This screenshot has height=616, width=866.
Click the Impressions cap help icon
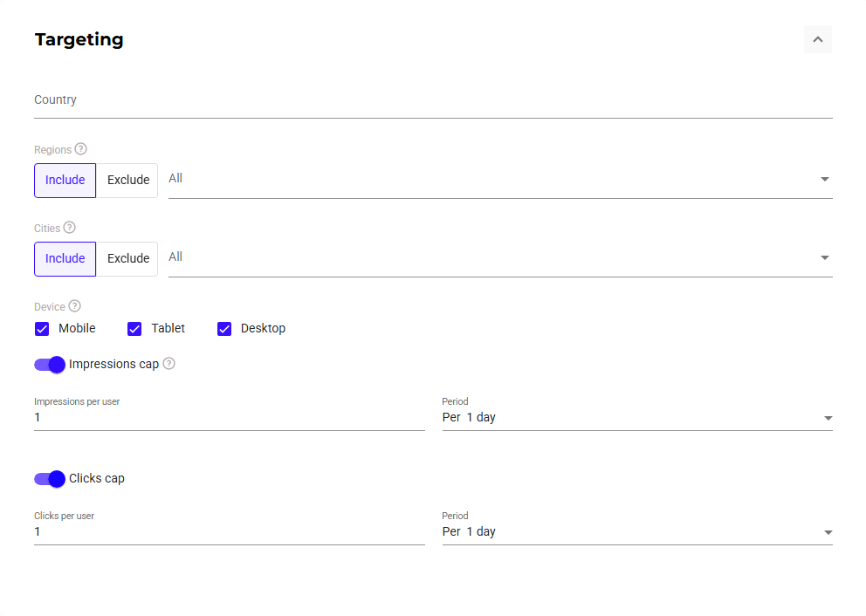[169, 364]
